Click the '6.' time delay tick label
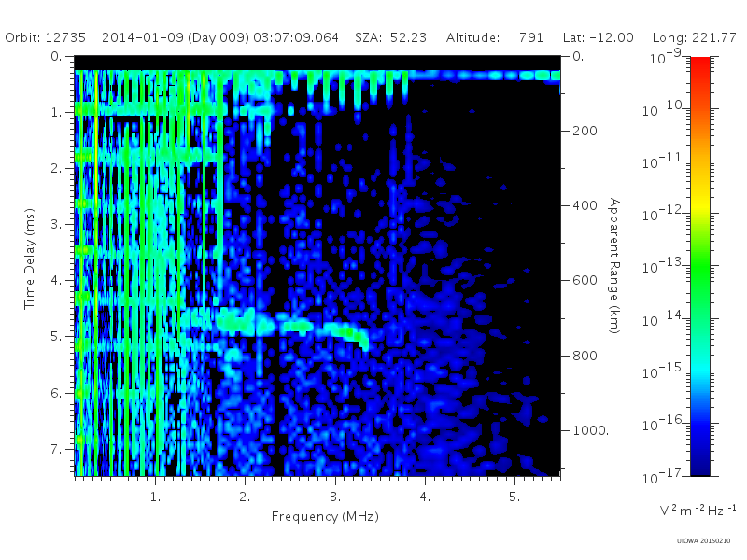The image size is (747, 560). tap(56, 393)
